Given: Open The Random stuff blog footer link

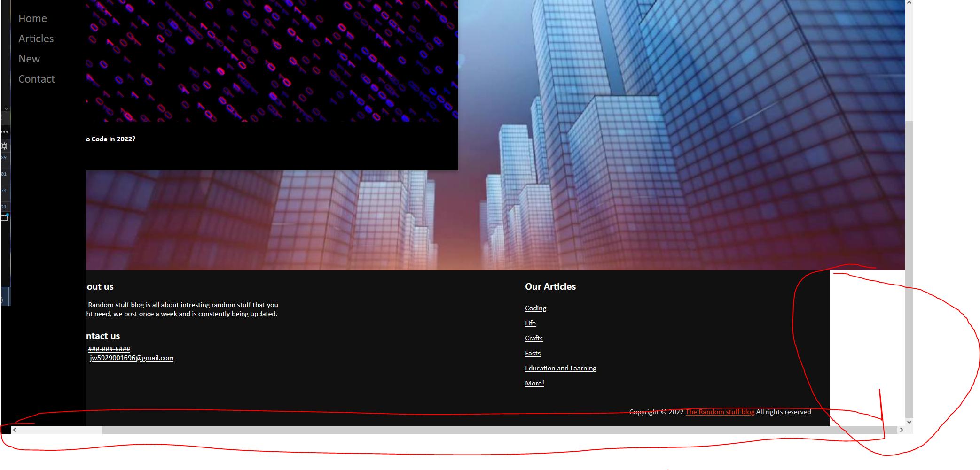Looking at the screenshot, I should pyautogui.click(x=720, y=412).
